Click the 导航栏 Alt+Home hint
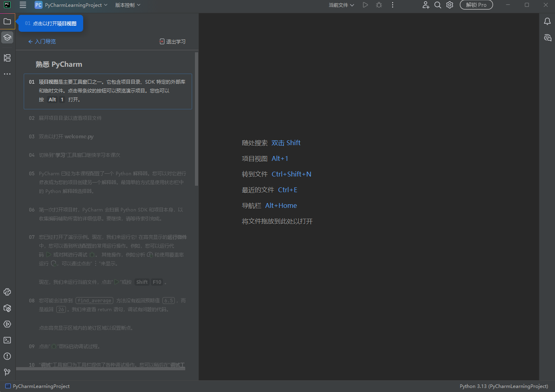The image size is (555, 392). (269, 205)
